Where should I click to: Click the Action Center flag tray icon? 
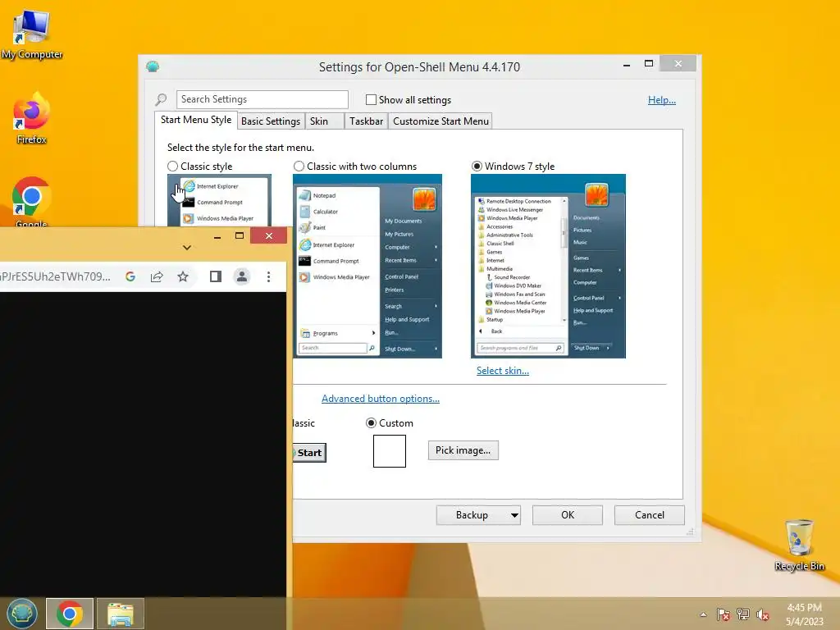click(x=723, y=614)
